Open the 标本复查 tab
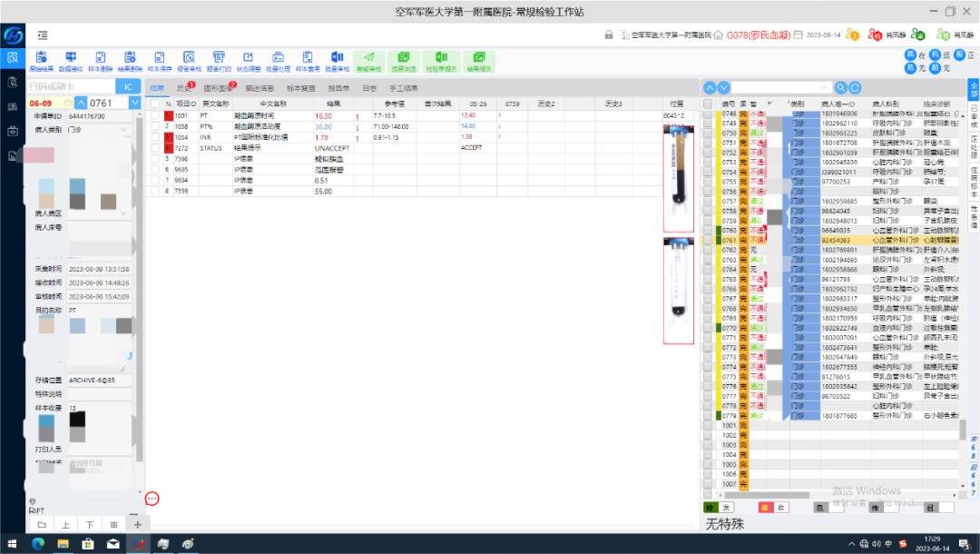Viewport: 980px width, 554px height. coord(300,88)
